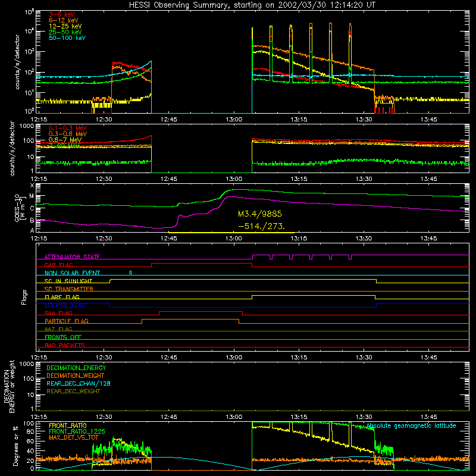Click the yellow FRONT_RATIO legend label
Screen dimensions: 476x476
click(68, 425)
